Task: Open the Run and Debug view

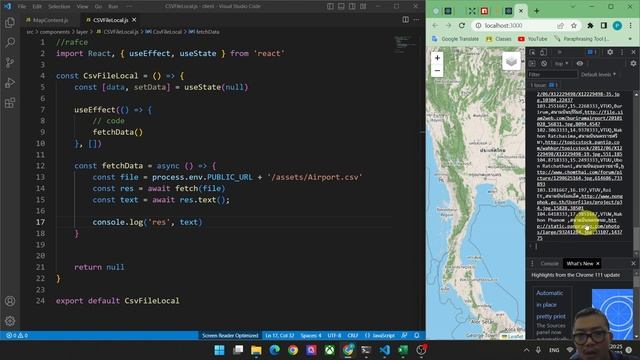Action: tap(10, 82)
